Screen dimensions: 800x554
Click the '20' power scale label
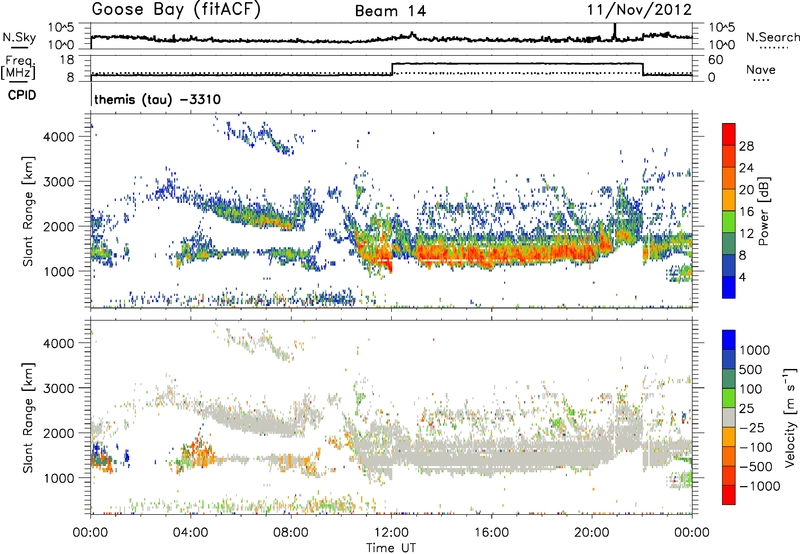[746, 190]
